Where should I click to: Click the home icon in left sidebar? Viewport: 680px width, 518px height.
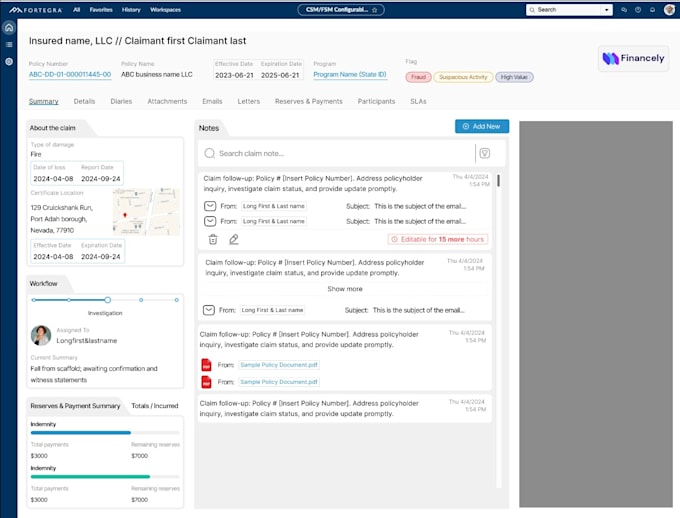[x=9, y=28]
